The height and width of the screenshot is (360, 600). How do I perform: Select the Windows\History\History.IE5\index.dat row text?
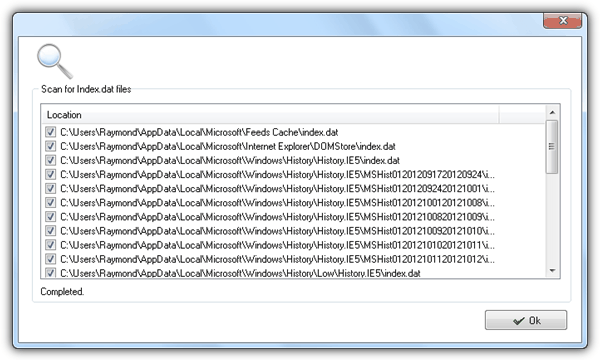coord(230,161)
